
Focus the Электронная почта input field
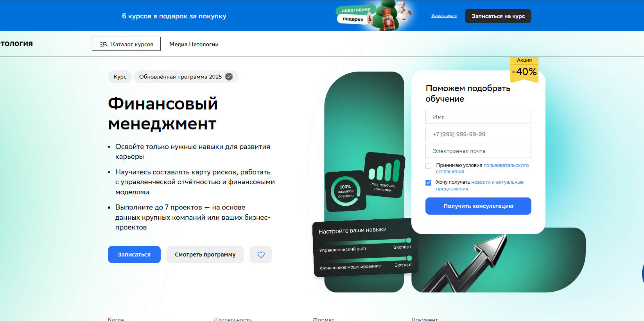tap(478, 151)
